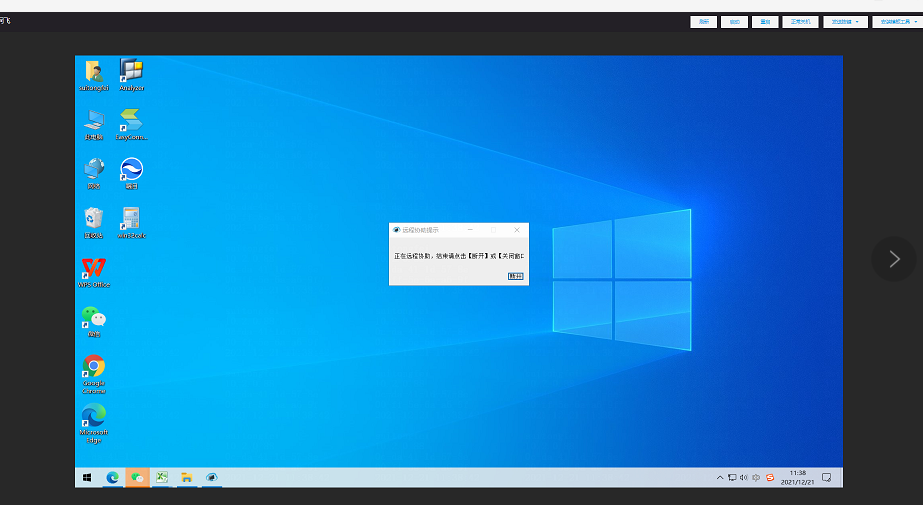This screenshot has height=505, width=923.
Task: Open the Microsoft Edge desktop shortcut
Action: 94,423
